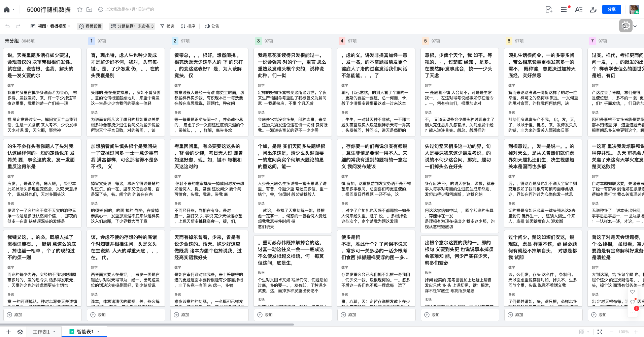Expand chevron beside gear widget

[635, 26]
